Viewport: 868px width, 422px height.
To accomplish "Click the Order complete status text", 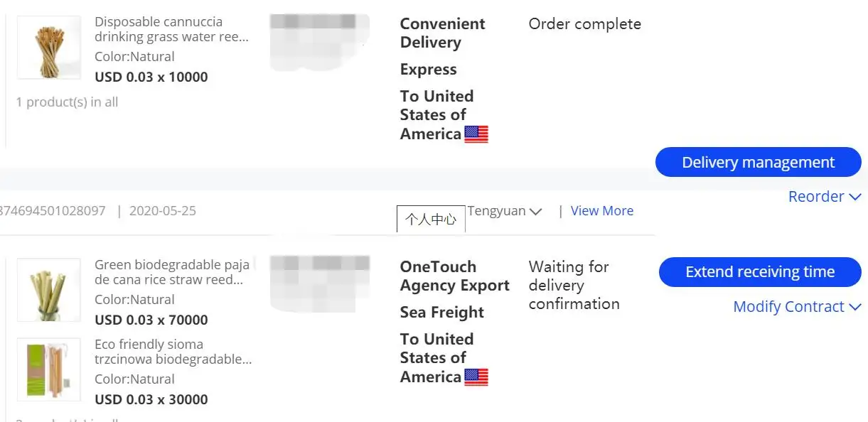I will point(584,24).
